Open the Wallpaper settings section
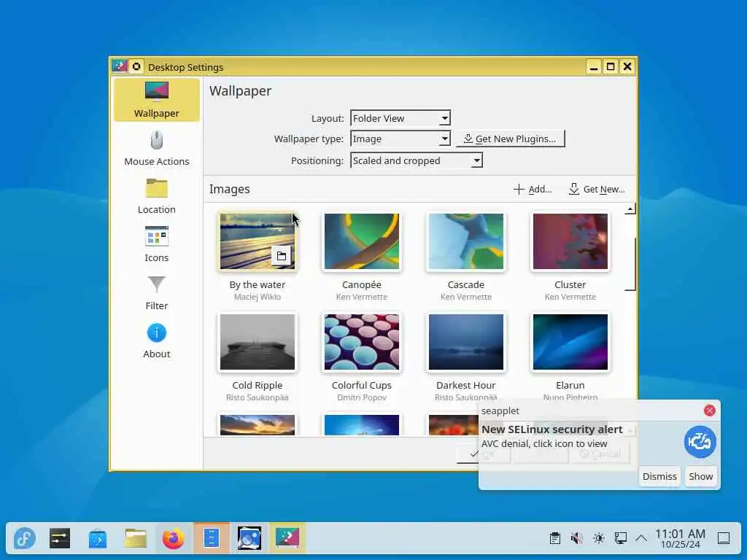Screen dimensions: 747x560 (157, 100)
